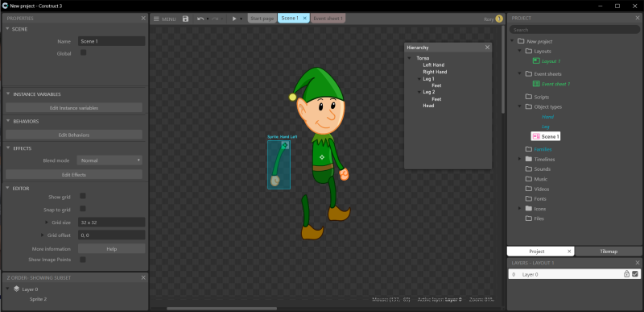Select Sprite 2 in Z Order list
The image size is (644, 312).
coord(38,299)
